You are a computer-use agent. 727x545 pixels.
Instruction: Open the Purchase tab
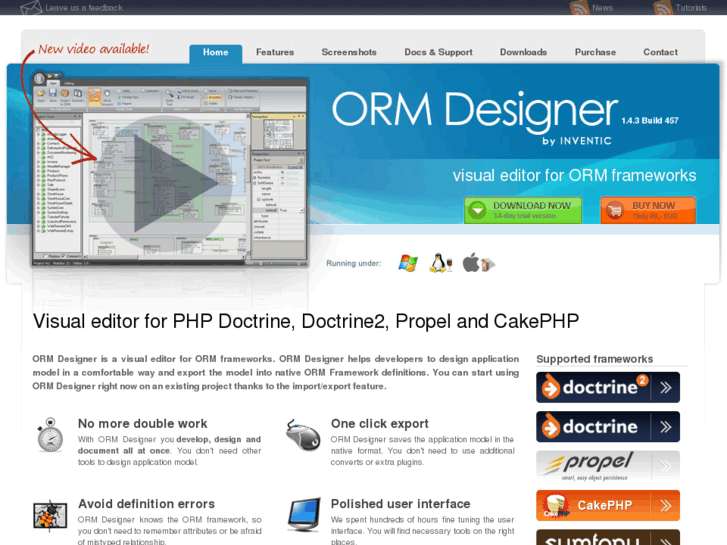[595, 52]
